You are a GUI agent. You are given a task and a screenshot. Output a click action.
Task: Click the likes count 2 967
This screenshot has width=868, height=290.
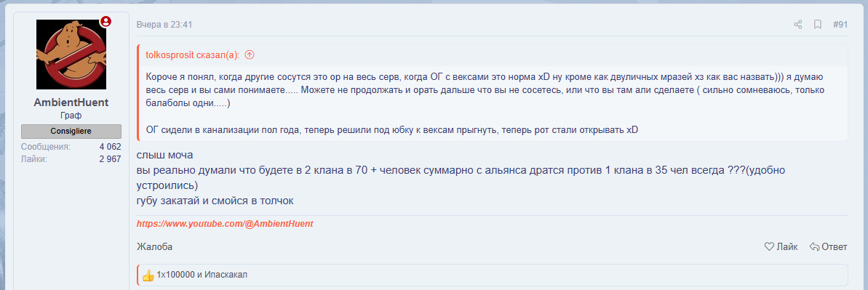point(110,159)
